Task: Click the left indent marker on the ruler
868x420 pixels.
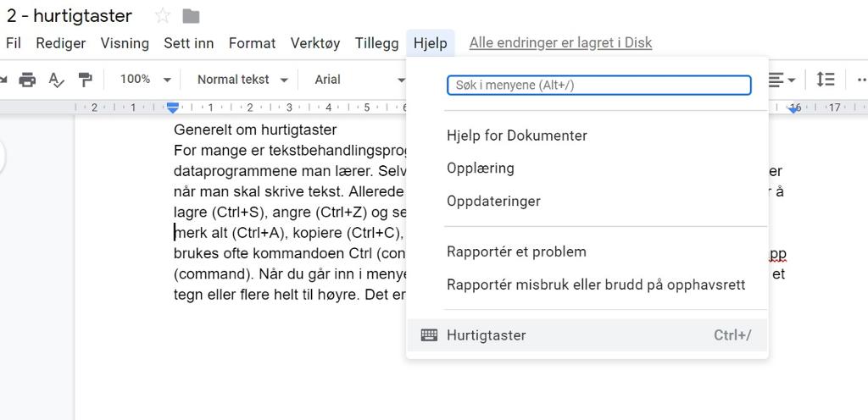Action: pos(173,109)
